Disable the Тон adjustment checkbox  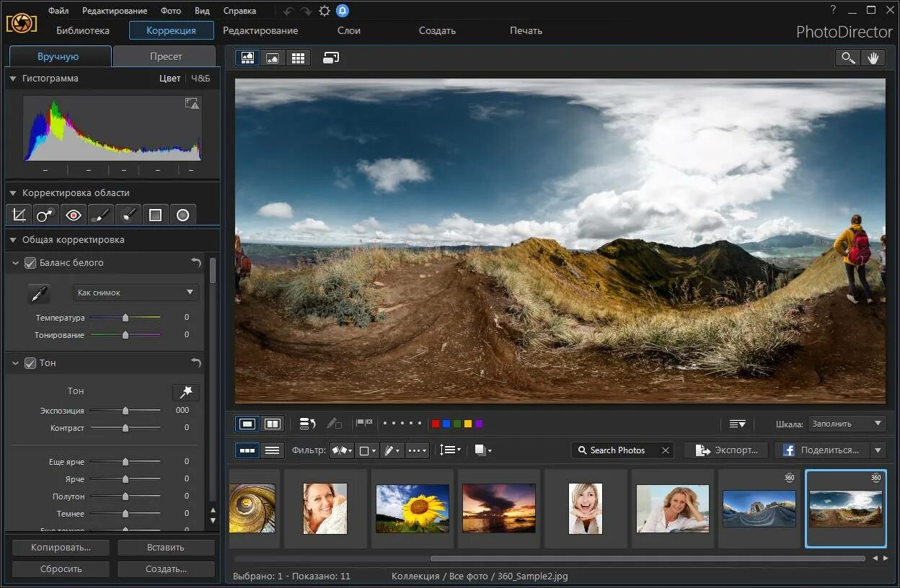tap(30, 363)
